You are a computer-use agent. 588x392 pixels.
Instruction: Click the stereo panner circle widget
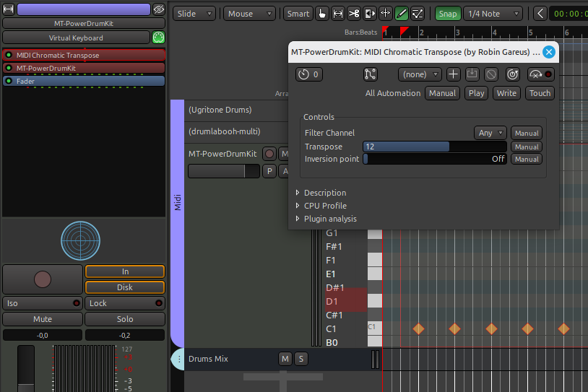coord(80,240)
